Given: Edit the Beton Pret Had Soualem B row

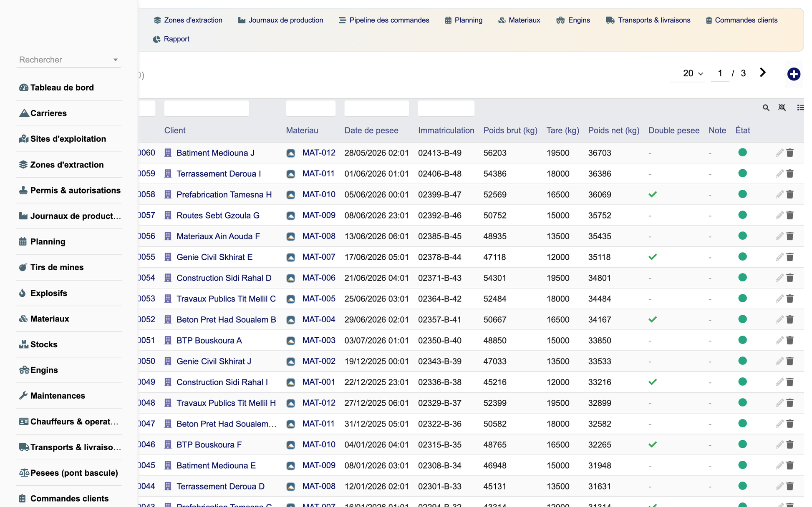Looking at the screenshot, I should tap(779, 319).
